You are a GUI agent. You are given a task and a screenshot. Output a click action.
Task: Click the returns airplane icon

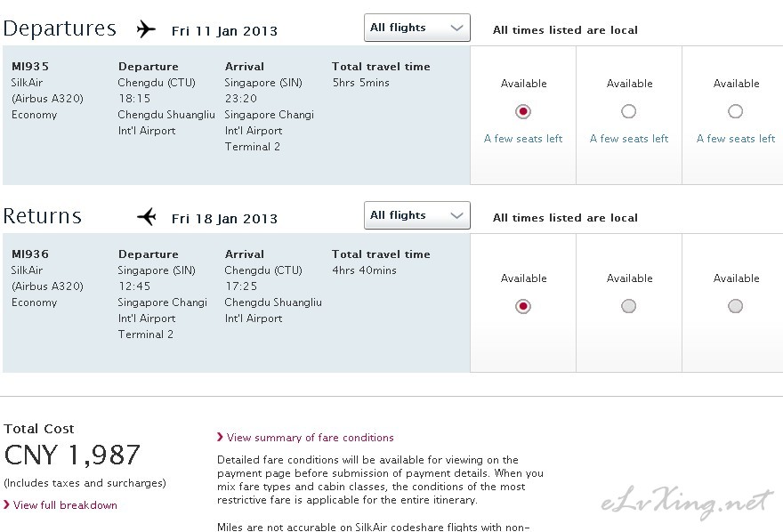click(x=147, y=216)
